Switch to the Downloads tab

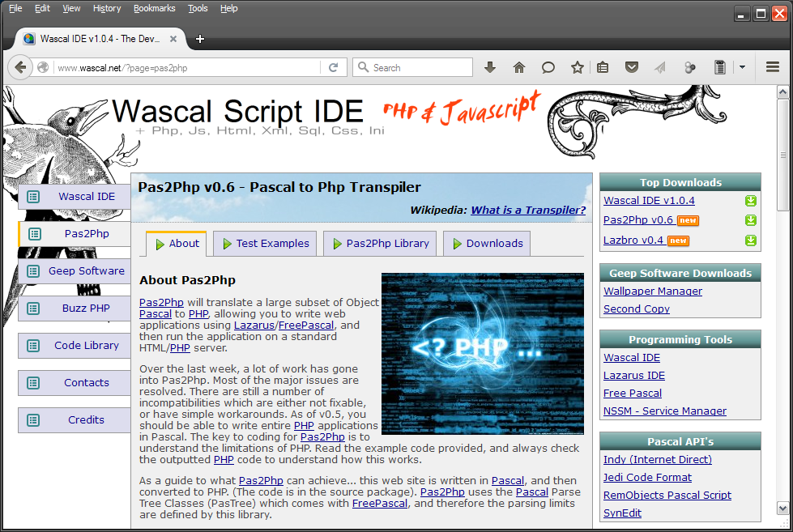(x=492, y=243)
